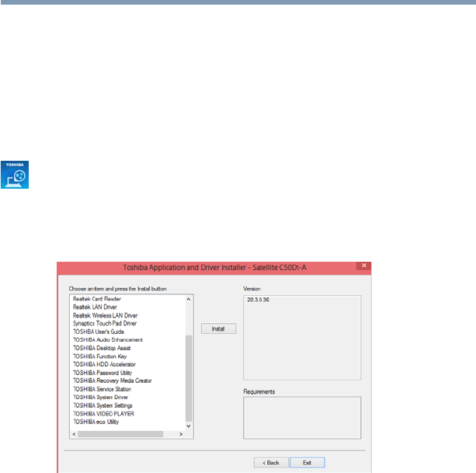476x473 pixels.
Task: Select TOSHIBA User's Guide item
Action: 99,332
